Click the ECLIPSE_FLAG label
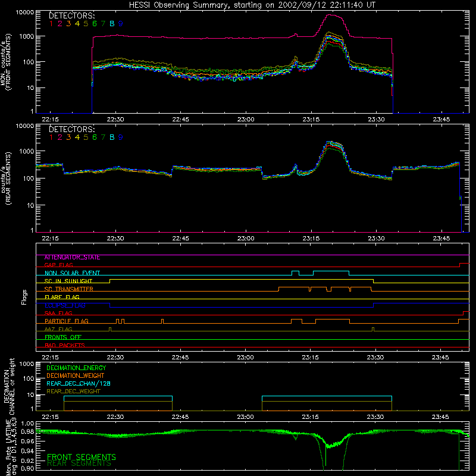Screen dimensions: 476x476 pyautogui.click(x=65, y=305)
